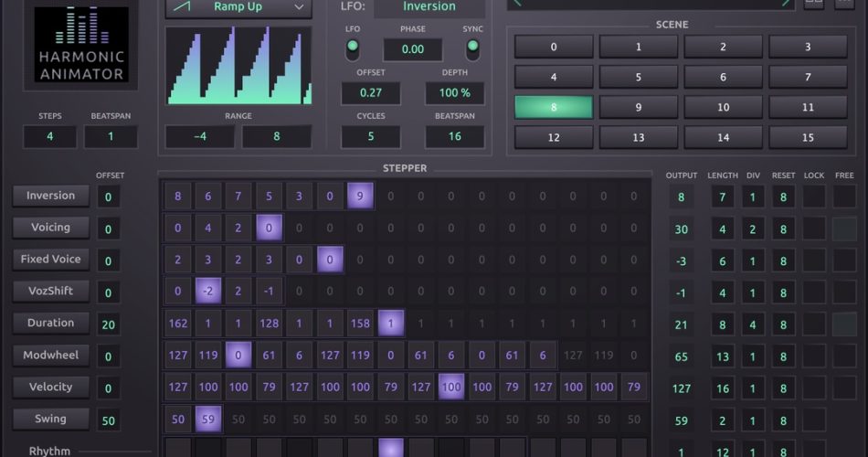Click the highlighted step 9 in Inversion row
This screenshot has height=457, width=868.
[x=360, y=197]
